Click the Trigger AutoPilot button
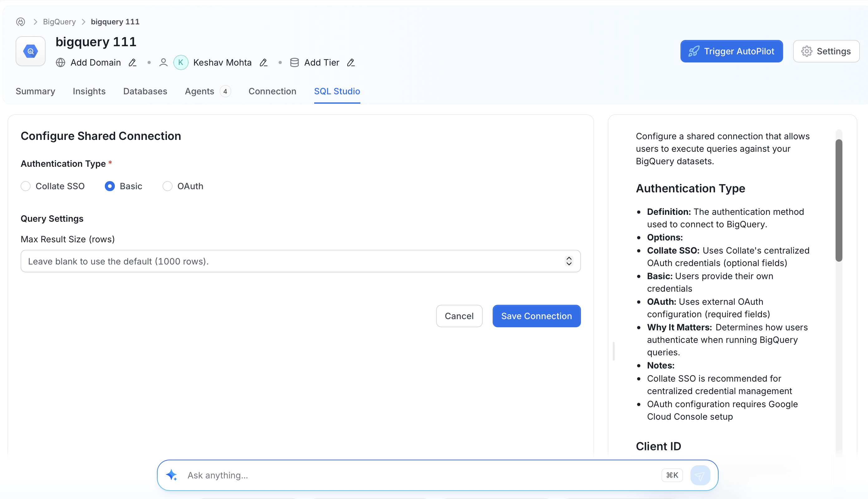Screen dimensions: 868x499 tap(732, 52)
